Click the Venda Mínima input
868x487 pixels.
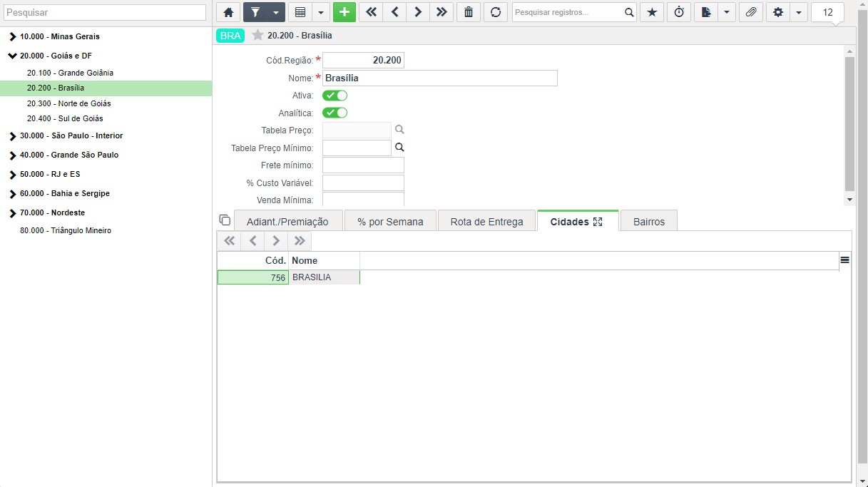[363, 200]
